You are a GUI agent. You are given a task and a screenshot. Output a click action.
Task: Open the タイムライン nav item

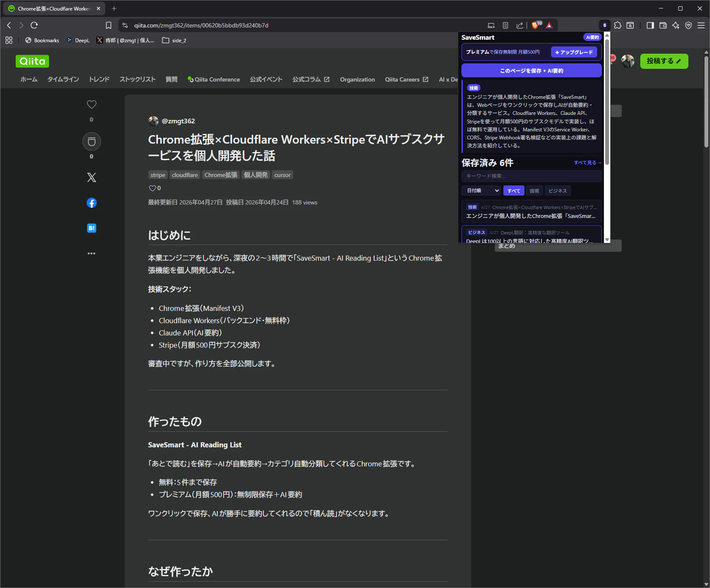pos(63,79)
